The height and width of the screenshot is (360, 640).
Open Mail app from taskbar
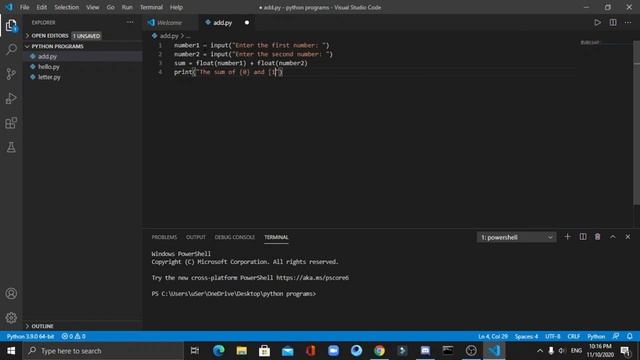pos(288,351)
